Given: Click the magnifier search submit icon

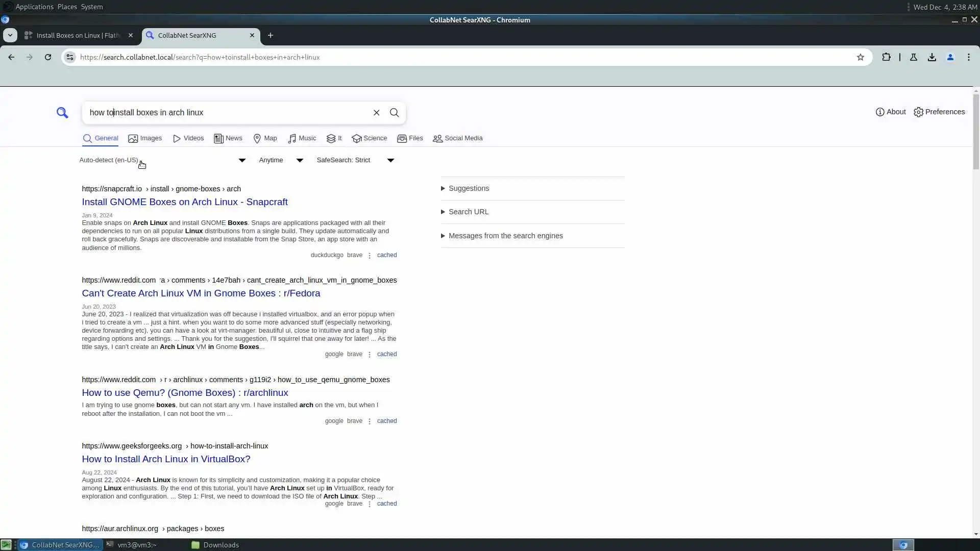Looking at the screenshot, I should [x=394, y=113].
